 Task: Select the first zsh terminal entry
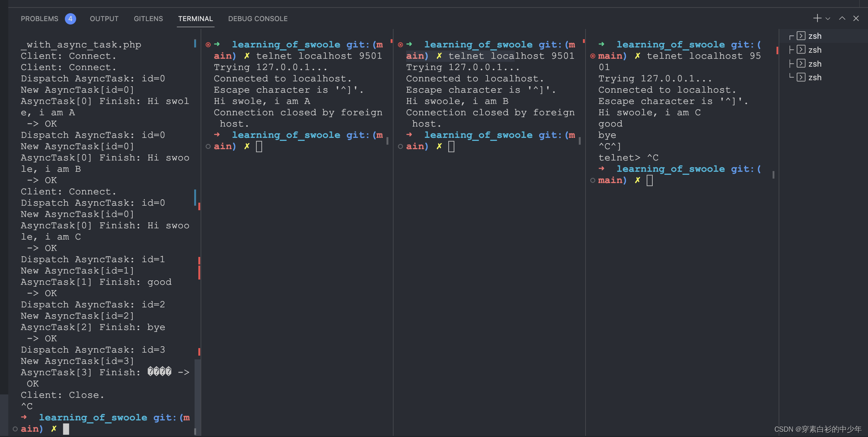[814, 36]
